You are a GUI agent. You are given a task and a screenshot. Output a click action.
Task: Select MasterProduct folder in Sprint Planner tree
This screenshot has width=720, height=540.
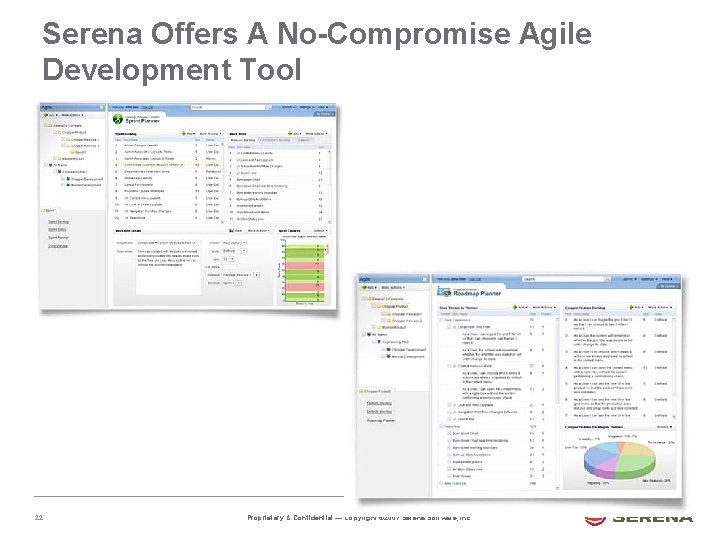71,158
